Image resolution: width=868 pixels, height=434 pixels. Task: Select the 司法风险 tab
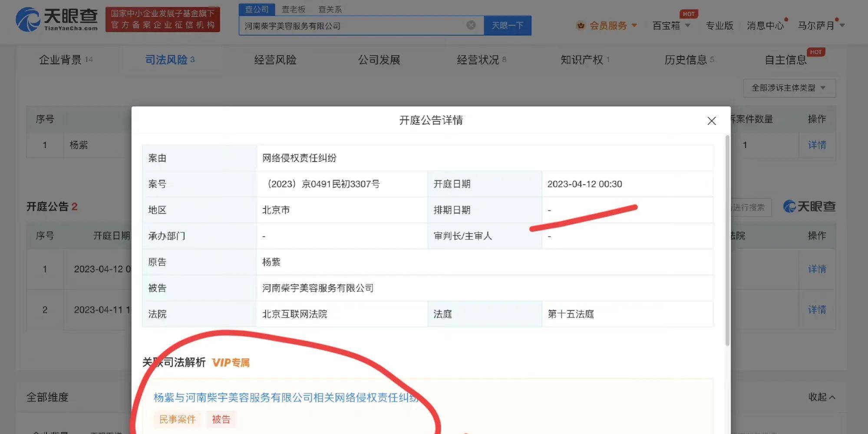point(170,60)
